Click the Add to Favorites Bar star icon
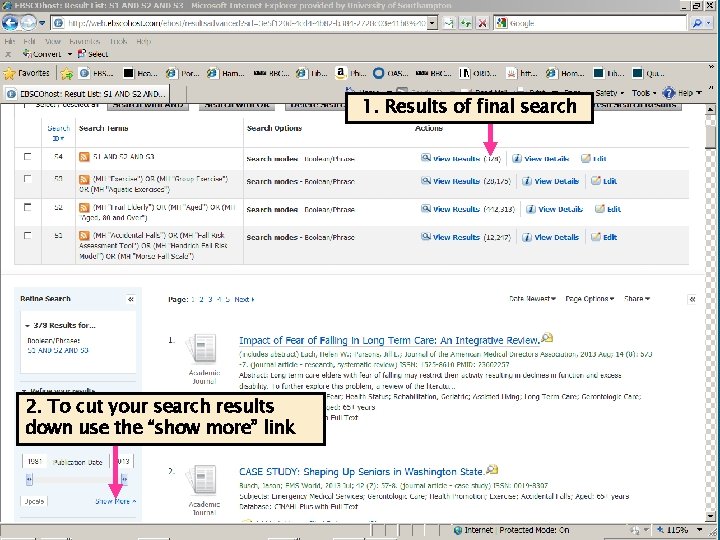 click(x=67, y=73)
